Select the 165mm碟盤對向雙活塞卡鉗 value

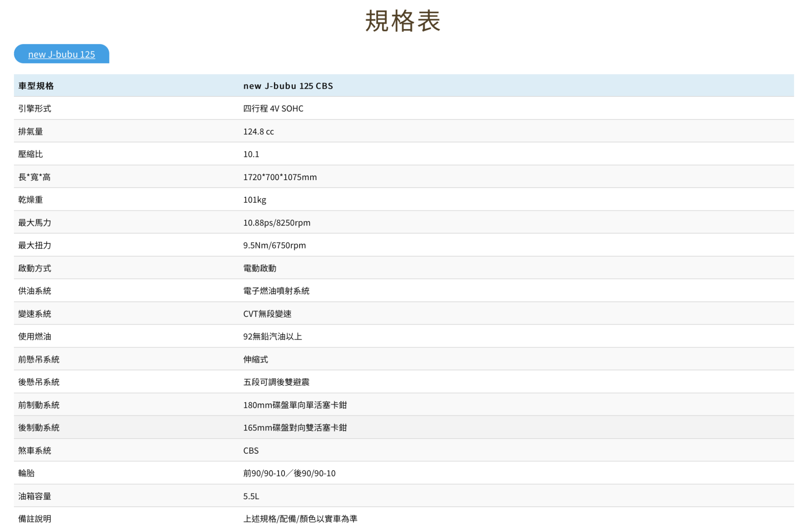295,428
